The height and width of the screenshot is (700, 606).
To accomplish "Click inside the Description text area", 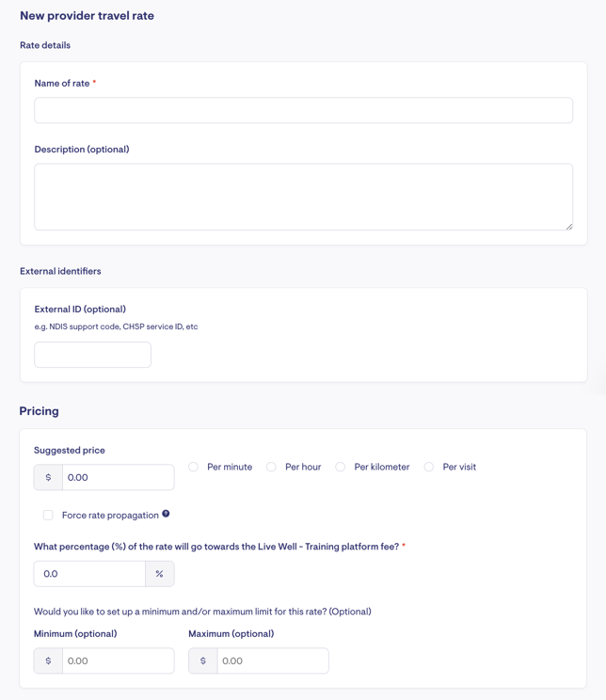I will (x=304, y=197).
